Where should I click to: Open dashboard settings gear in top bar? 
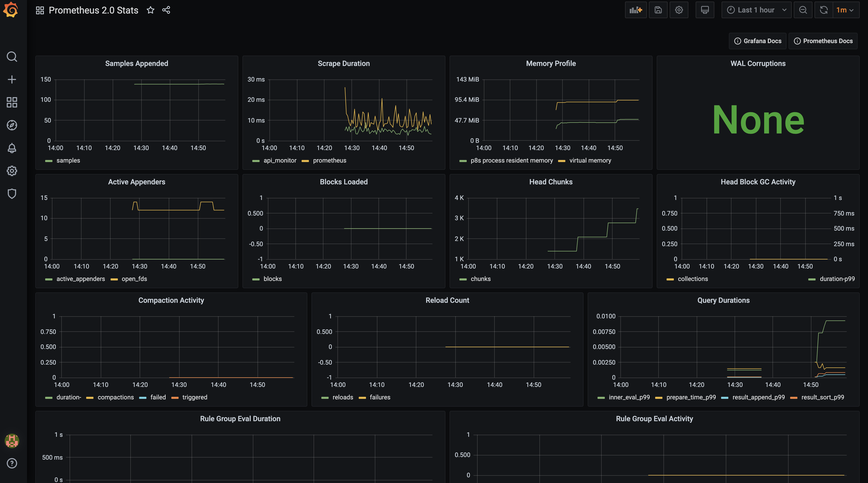tap(679, 10)
